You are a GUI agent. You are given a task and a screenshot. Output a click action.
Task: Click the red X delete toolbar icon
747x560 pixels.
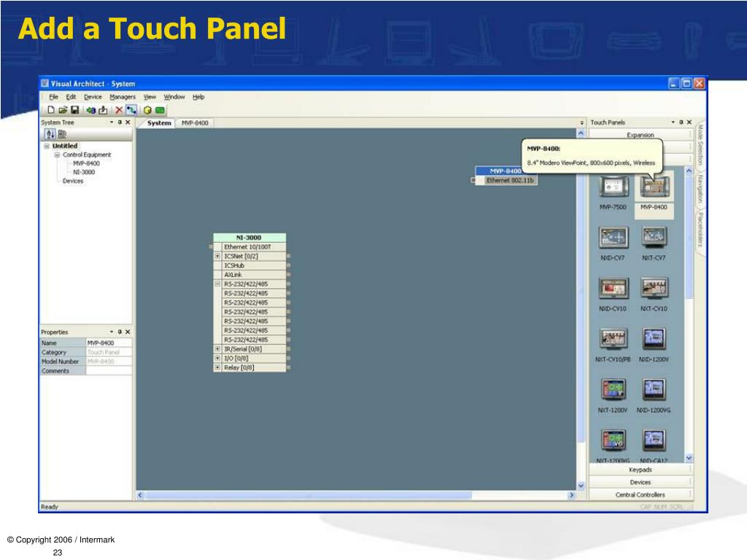tap(119, 110)
